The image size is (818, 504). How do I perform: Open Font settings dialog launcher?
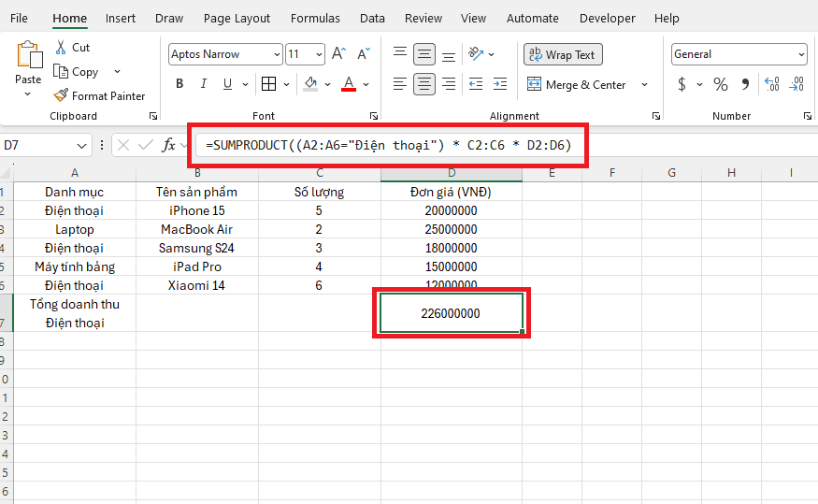tap(374, 116)
